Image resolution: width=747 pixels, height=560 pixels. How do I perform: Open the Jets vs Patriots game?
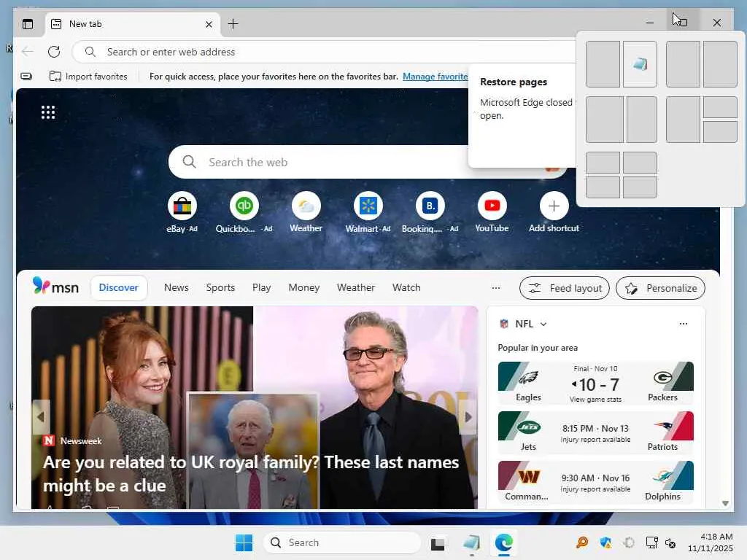coord(595,433)
